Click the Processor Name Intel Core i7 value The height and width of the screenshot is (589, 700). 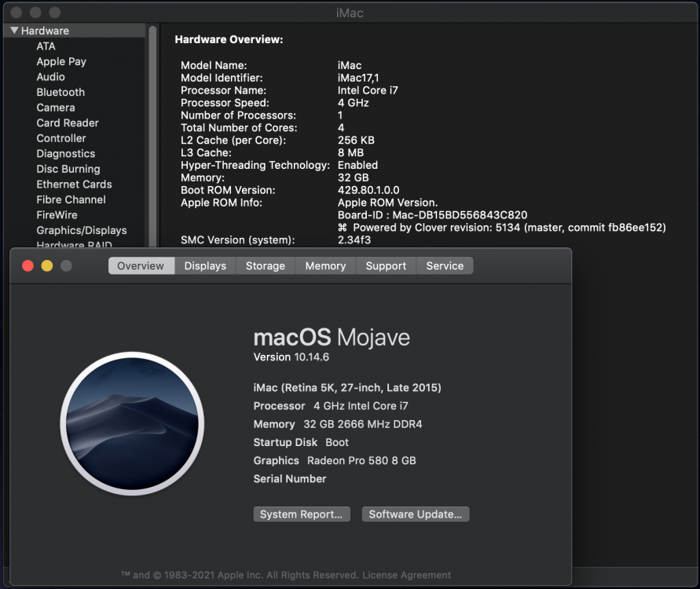pos(368,90)
